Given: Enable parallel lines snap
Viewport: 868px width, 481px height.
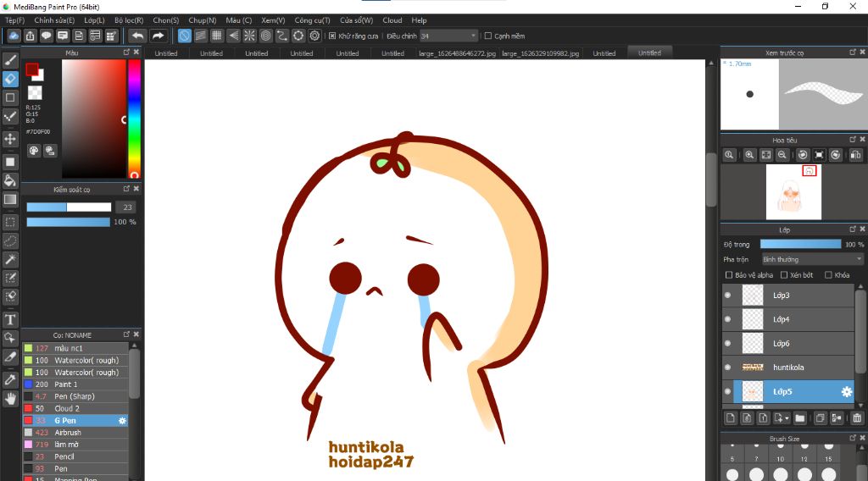Looking at the screenshot, I should point(200,36).
